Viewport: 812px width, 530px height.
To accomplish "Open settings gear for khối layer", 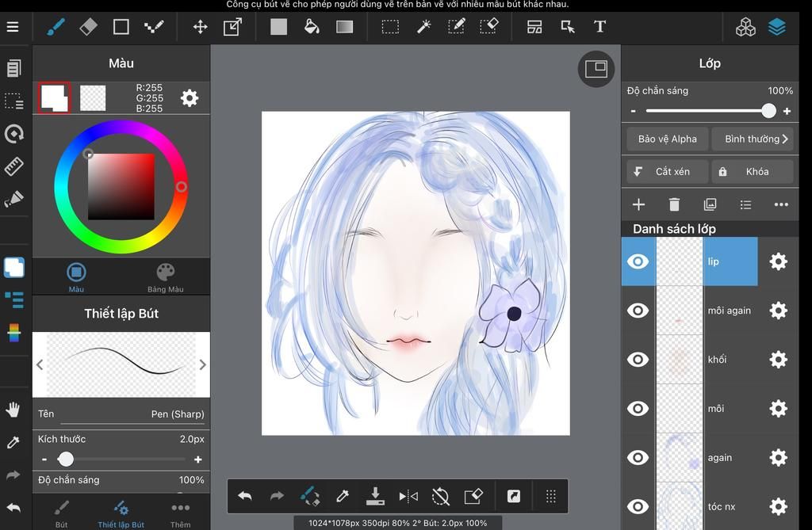I will pyautogui.click(x=779, y=359).
